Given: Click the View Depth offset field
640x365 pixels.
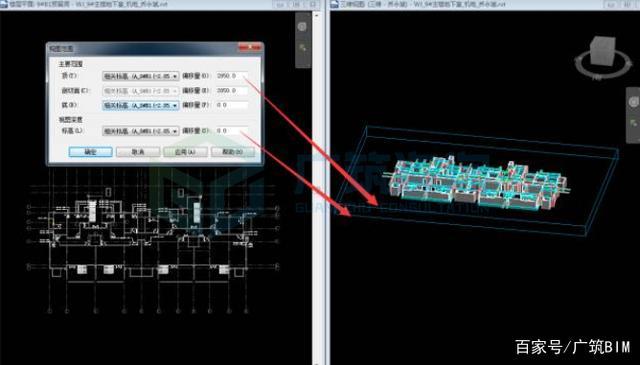Looking at the screenshot, I should tap(232, 131).
